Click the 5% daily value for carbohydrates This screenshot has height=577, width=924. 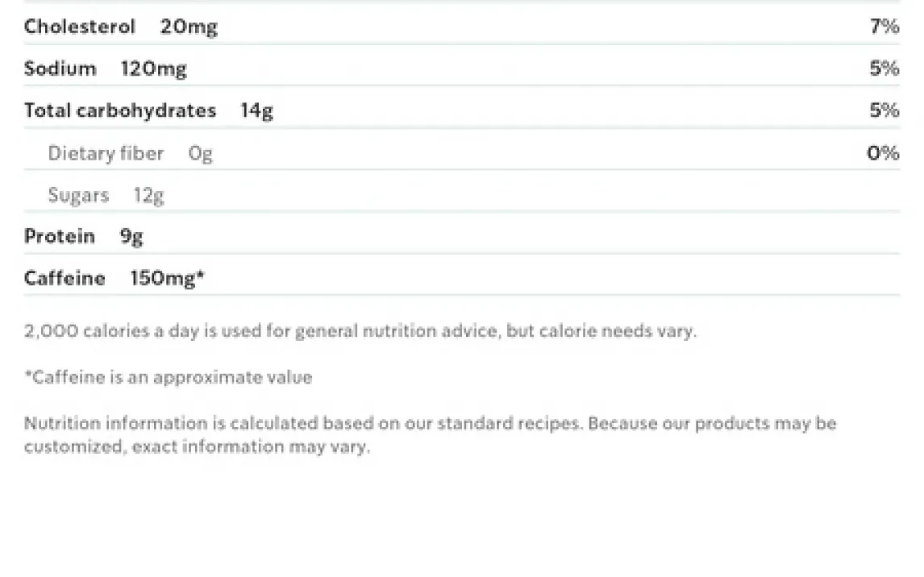click(x=884, y=110)
